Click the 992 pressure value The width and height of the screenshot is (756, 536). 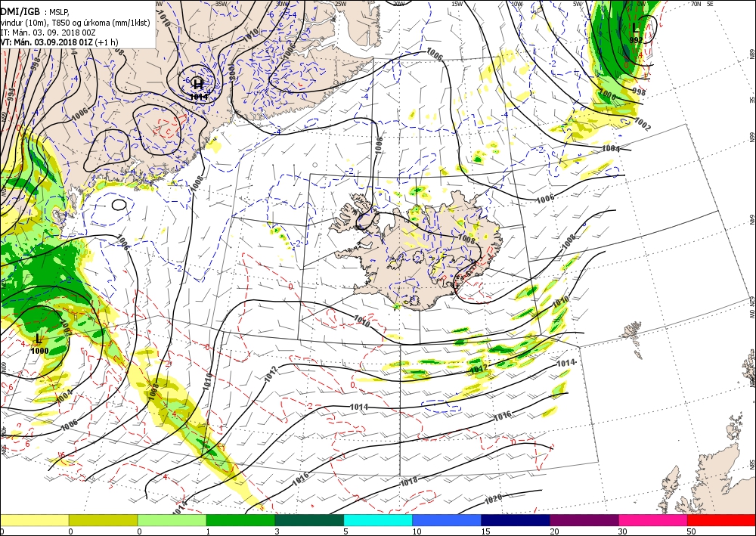point(636,41)
